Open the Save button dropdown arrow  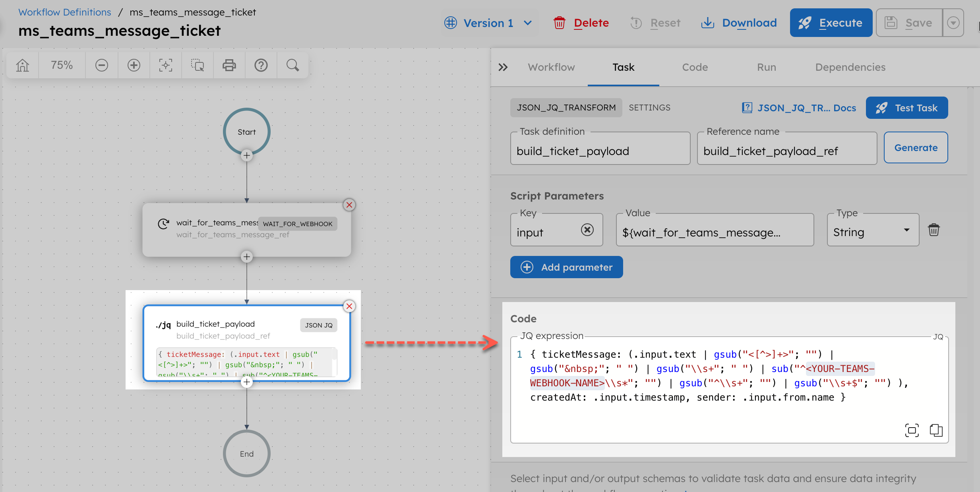point(953,23)
